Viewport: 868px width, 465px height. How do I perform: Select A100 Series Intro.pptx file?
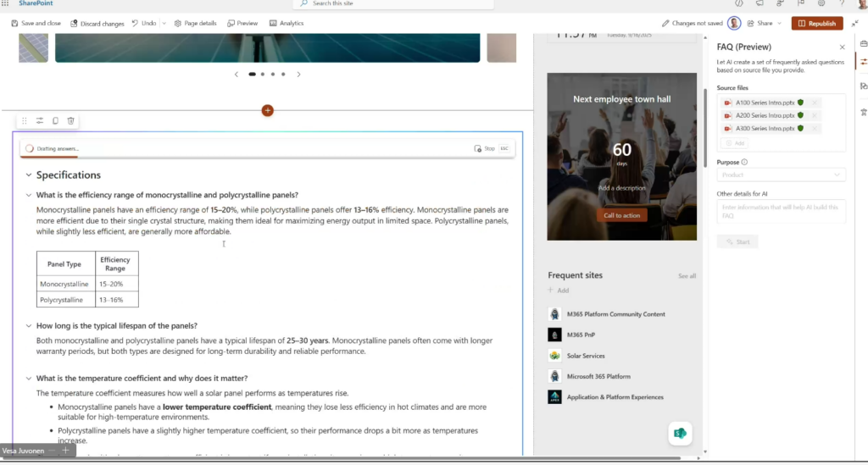pyautogui.click(x=765, y=102)
